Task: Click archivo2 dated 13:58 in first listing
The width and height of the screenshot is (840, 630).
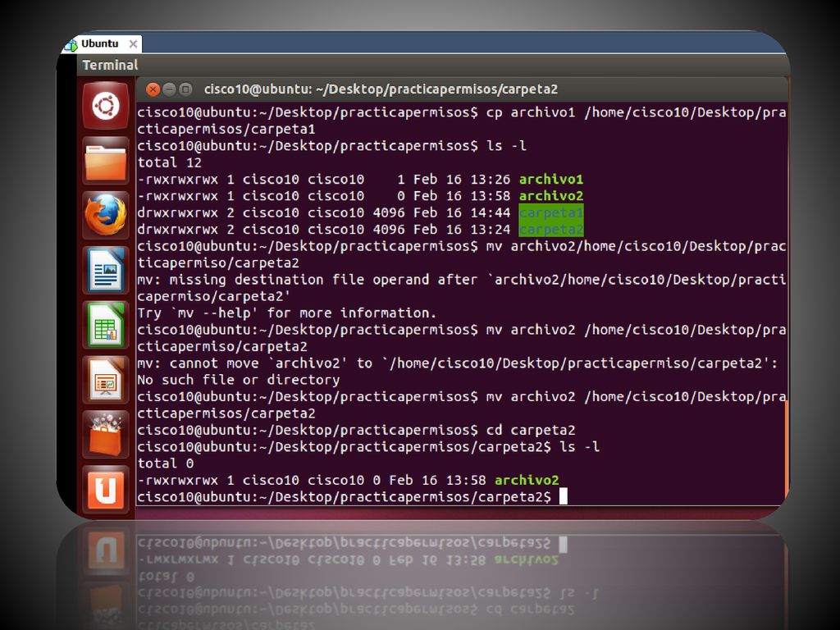Action: pos(550,195)
